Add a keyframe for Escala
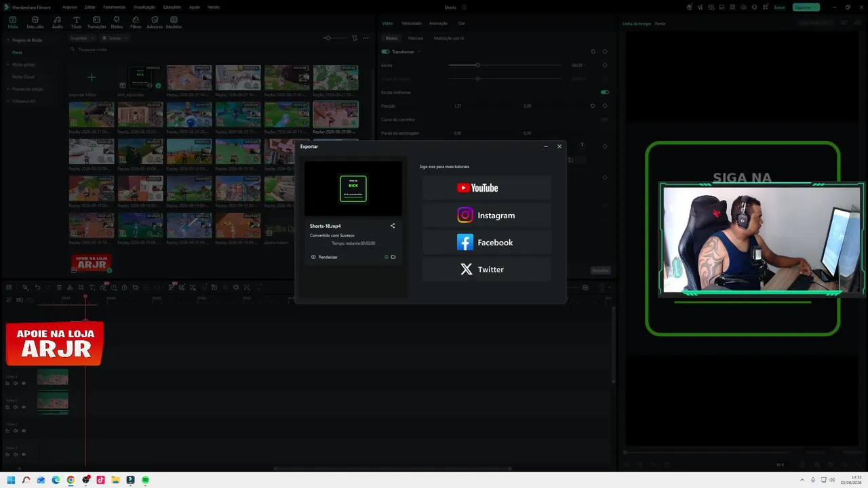Screen dimensions: 868x488 tap(605, 65)
